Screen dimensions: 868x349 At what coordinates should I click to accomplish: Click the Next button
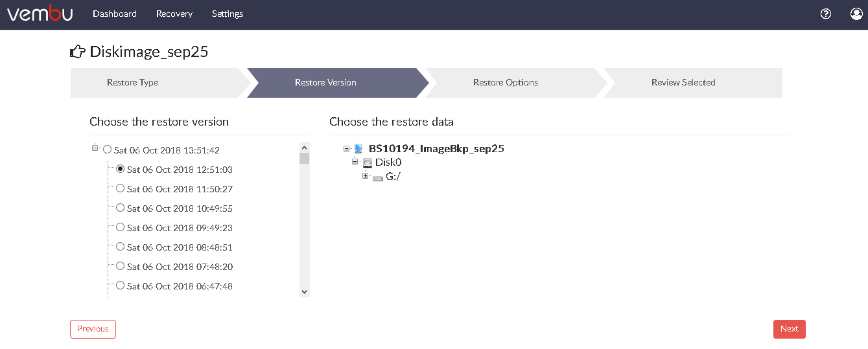click(789, 329)
